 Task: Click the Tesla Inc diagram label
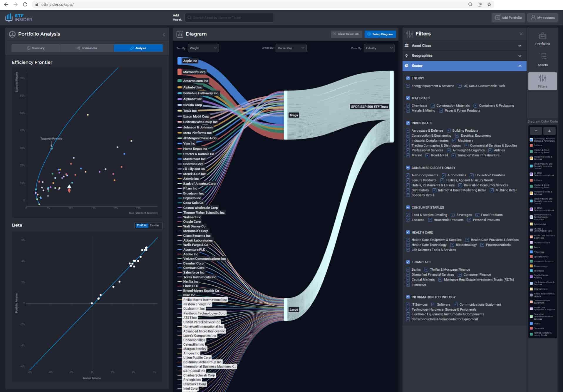(190, 111)
